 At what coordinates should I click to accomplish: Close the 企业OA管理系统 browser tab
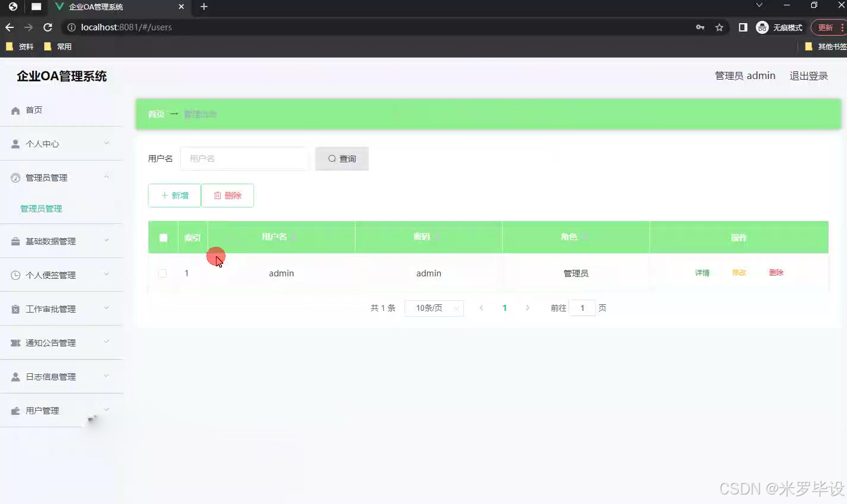coord(181,7)
